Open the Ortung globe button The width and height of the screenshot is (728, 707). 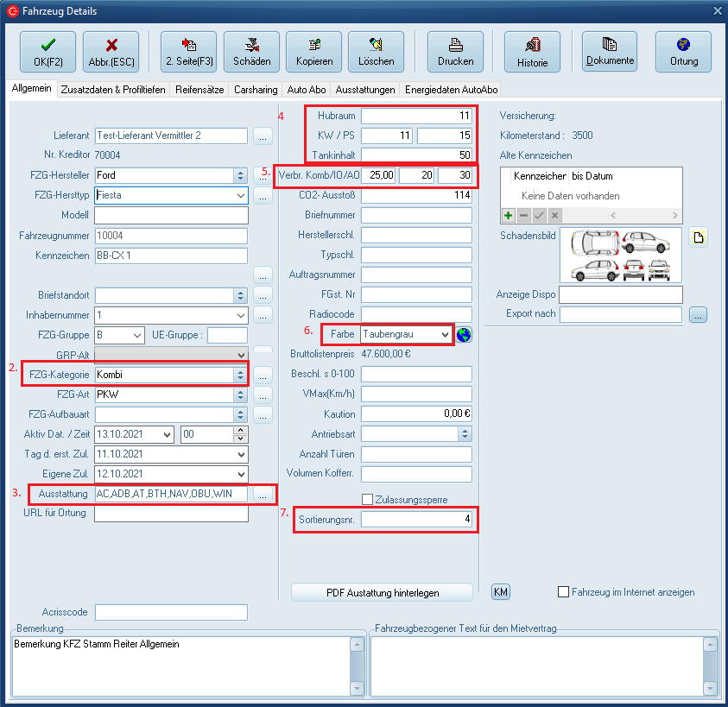click(683, 52)
